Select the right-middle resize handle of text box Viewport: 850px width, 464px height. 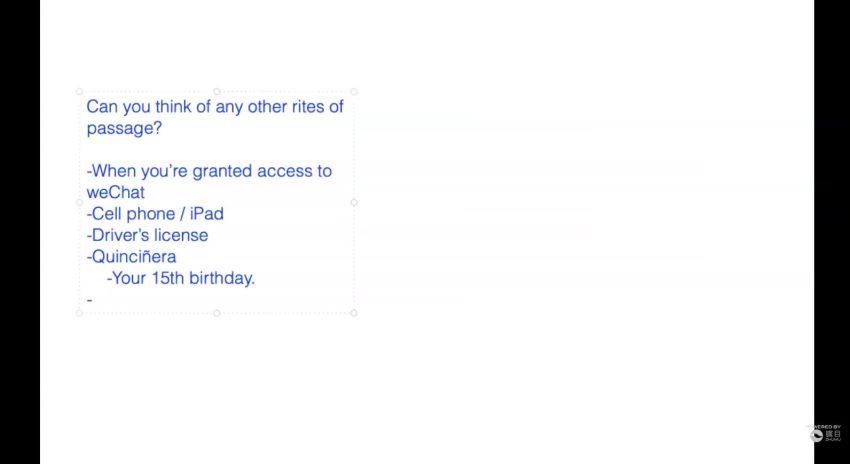click(354, 202)
